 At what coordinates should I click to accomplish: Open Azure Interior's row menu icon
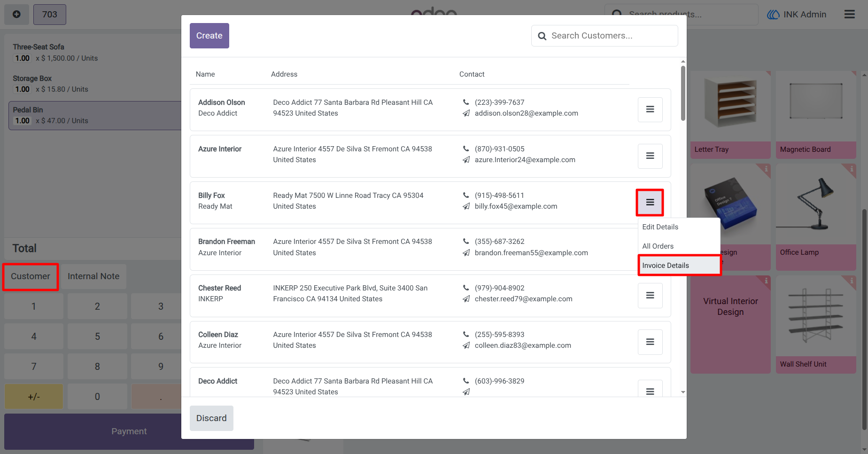point(650,156)
